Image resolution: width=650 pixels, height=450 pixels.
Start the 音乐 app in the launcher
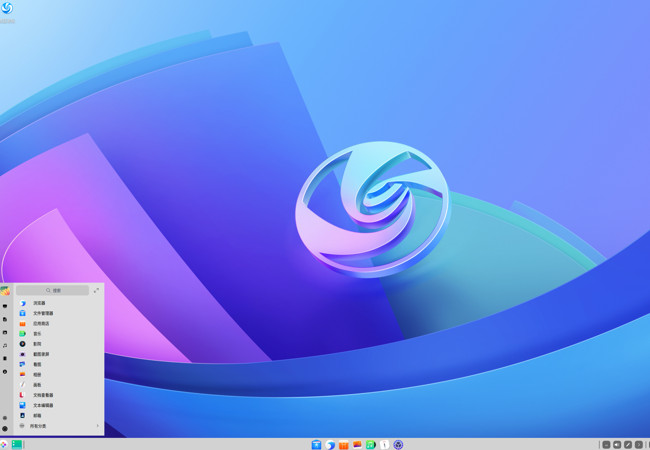pos(58,334)
